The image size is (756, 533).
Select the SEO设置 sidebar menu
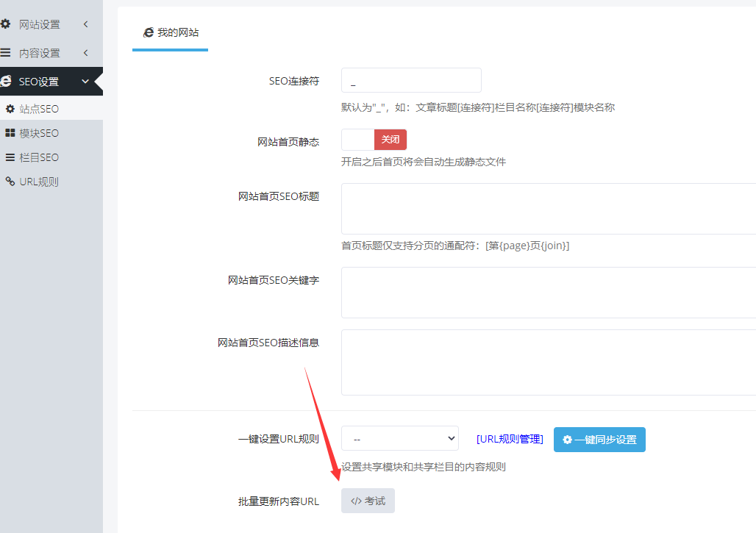click(51, 82)
